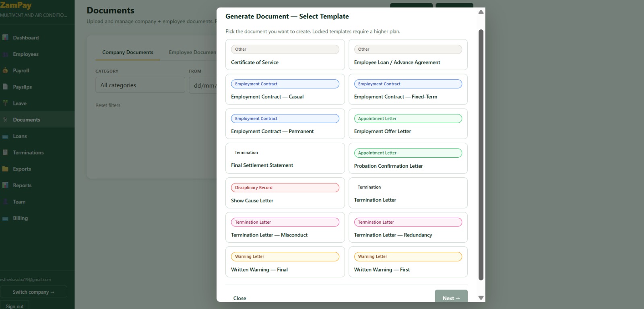The height and width of the screenshot is (309, 644).
Task: Click the Dashboard chart icon in sidebar
Action: pyautogui.click(x=5, y=37)
